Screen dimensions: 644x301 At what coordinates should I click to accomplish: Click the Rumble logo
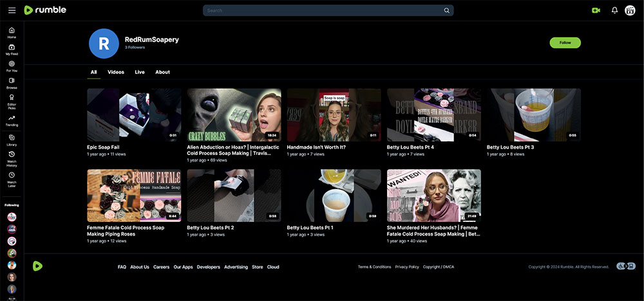pyautogui.click(x=45, y=10)
